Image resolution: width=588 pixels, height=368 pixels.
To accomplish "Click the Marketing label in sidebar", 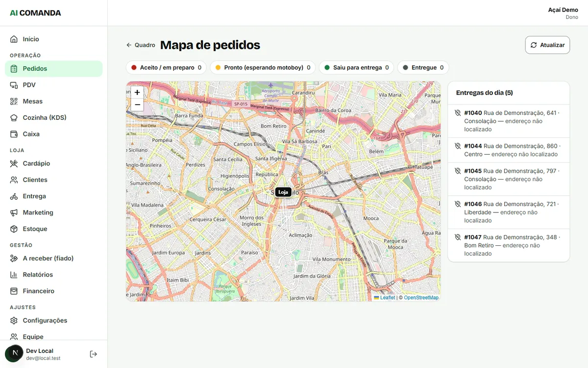I will tap(38, 212).
